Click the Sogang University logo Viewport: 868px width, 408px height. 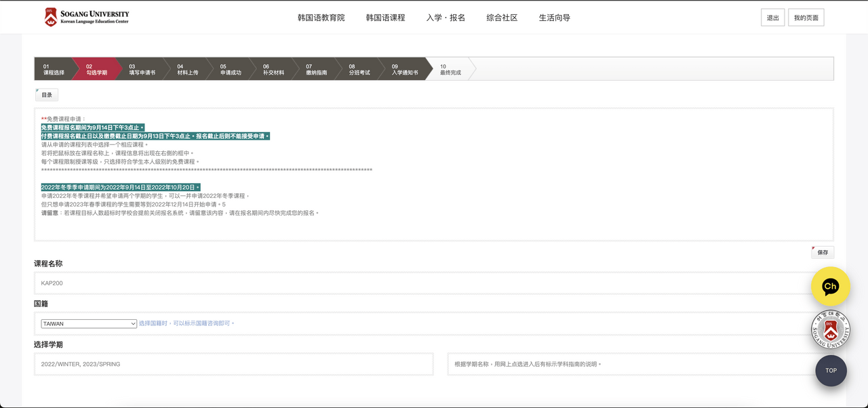pos(86,17)
